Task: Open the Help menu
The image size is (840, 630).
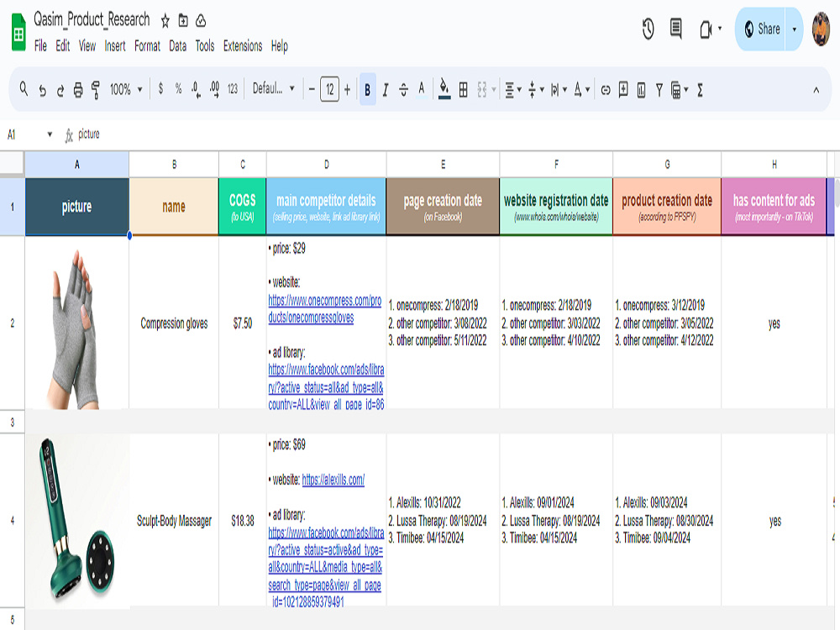Action: (x=279, y=46)
